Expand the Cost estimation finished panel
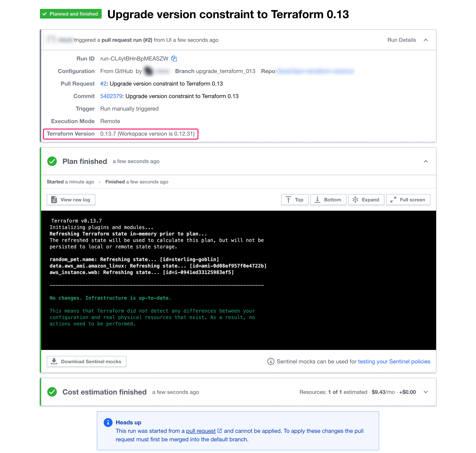 (x=426, y=392)
